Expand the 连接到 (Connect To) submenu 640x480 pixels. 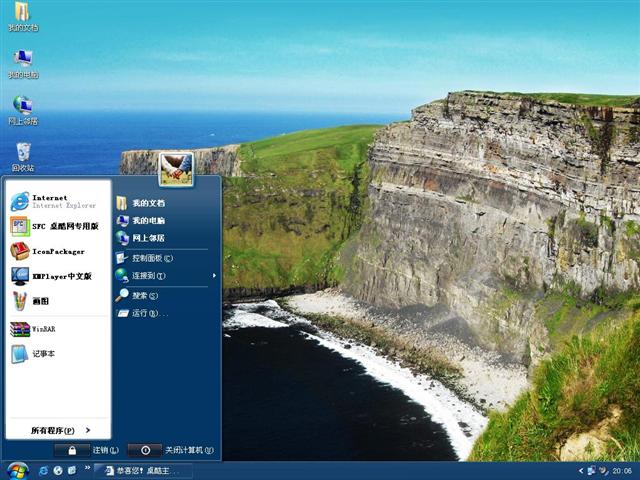click(x=148, y=275)
